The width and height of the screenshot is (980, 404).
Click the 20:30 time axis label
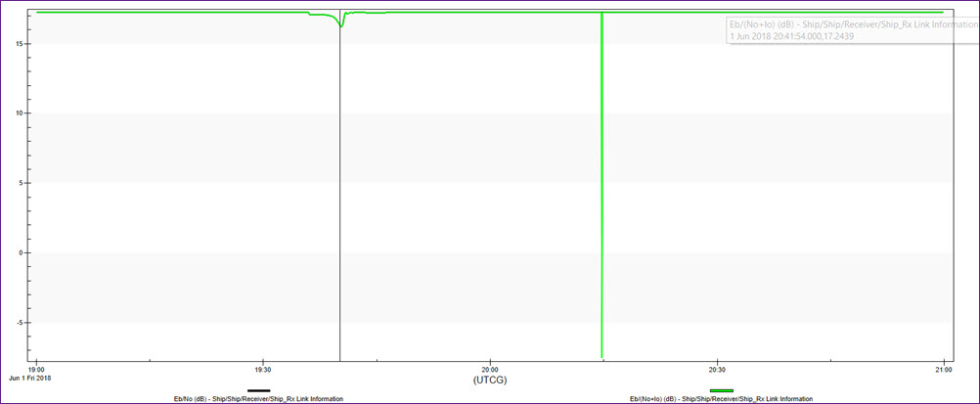716,369
